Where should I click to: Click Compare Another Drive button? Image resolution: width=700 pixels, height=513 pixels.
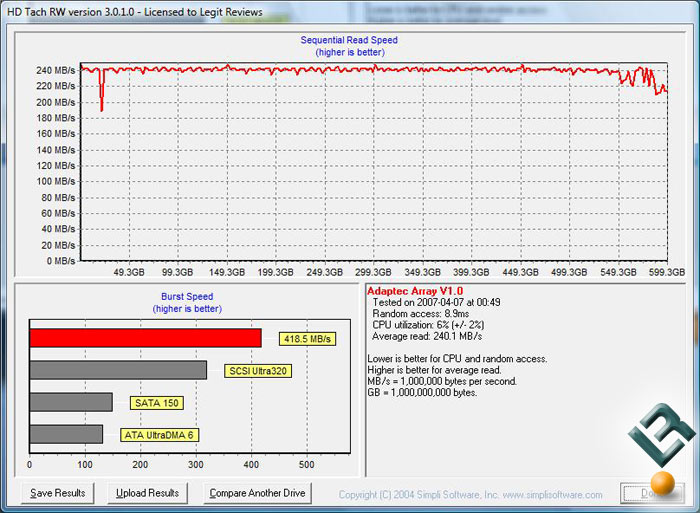pos(257,493)
